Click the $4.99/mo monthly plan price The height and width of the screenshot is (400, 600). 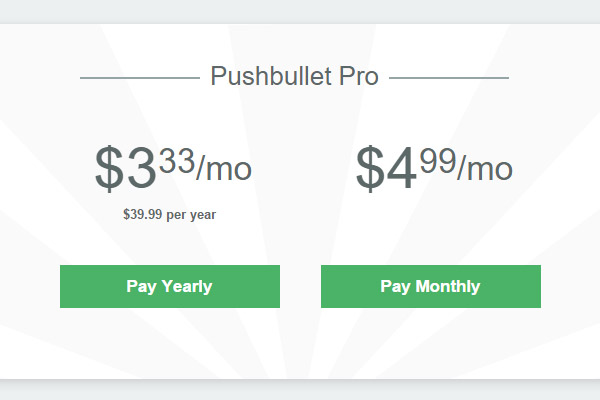pos(434,168)
